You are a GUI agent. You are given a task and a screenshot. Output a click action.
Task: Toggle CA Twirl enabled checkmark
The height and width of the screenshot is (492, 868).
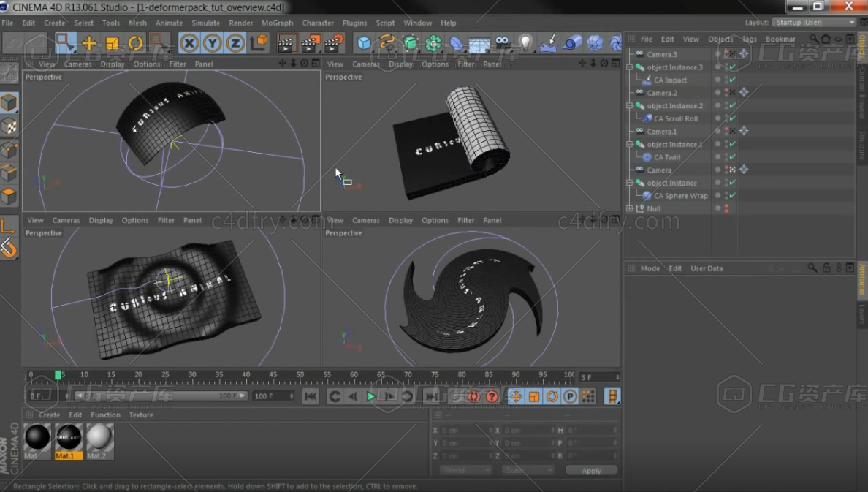coord(732,156)
